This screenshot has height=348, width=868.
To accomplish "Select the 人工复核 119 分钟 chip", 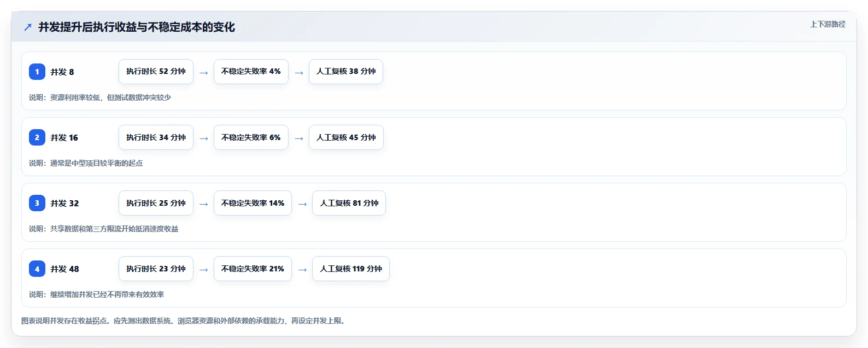I will click(351, 269).
